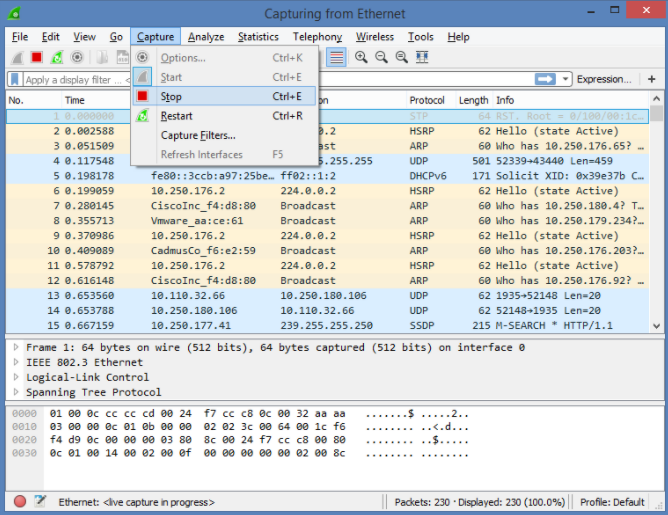Open capture options via the toolbar gear icon
The width and height of the screenshot is (668, 515).
point(77,57)
